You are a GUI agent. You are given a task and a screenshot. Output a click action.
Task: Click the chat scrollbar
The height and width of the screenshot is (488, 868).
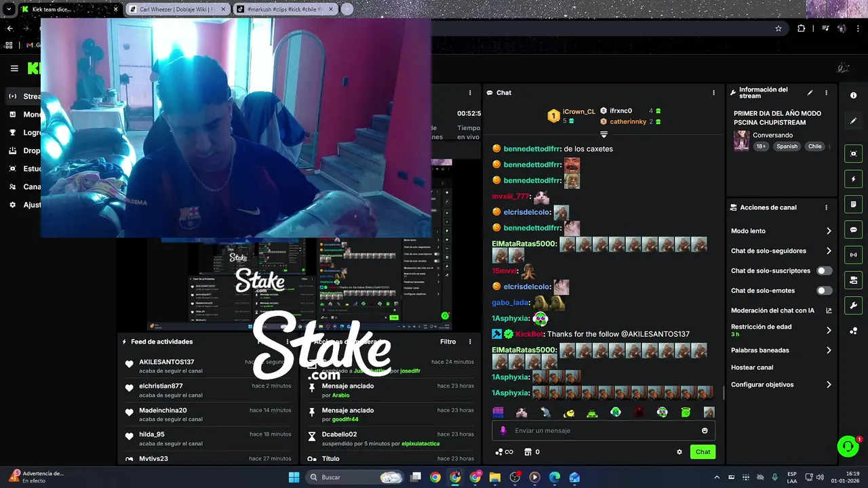tap(723, 392)
